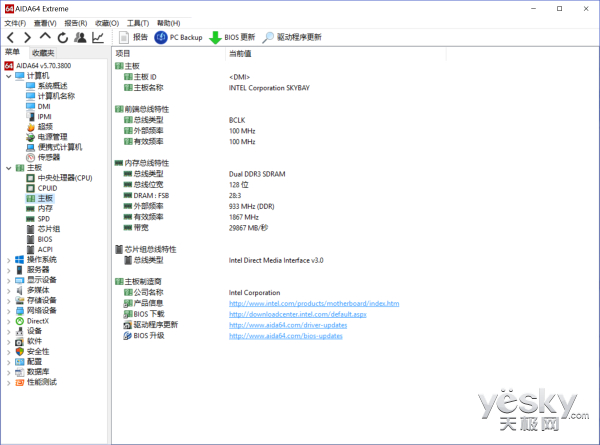Open the 传感器 sensor item
The width and height of the screenshot is (600, 445).
pyautogui.click(x=43, y=157)
